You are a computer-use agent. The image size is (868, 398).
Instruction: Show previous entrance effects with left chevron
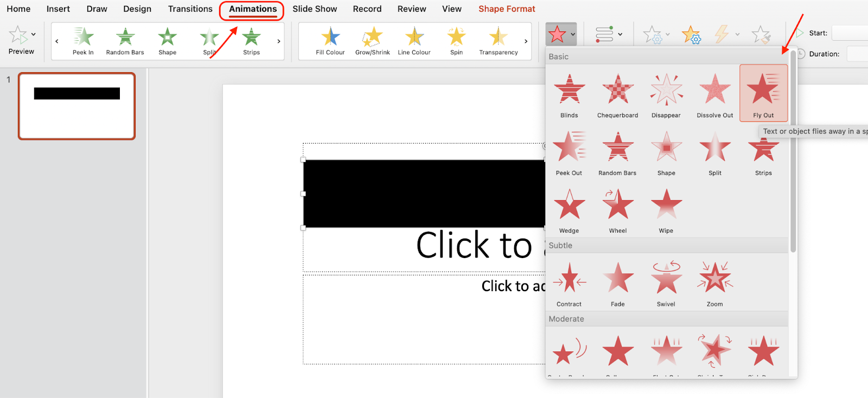(x=57, y=41)
